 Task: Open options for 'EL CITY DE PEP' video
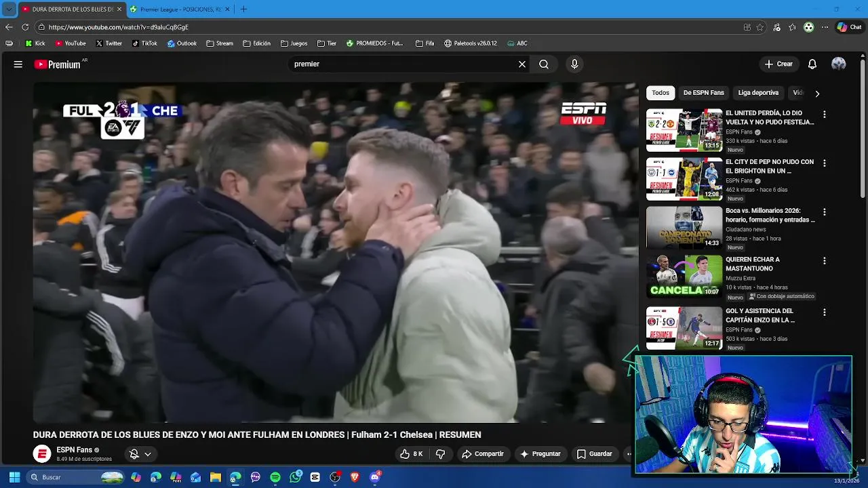tap(825, 163)
